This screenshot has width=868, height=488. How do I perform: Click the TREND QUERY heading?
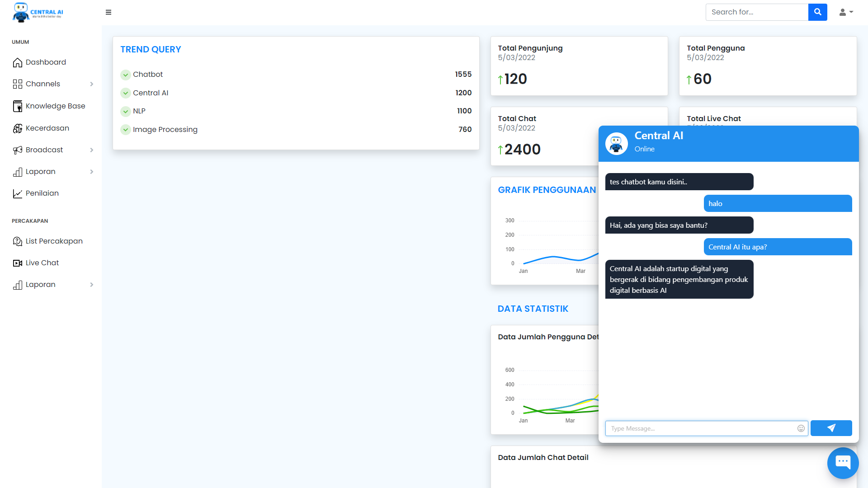pos(151,50)
